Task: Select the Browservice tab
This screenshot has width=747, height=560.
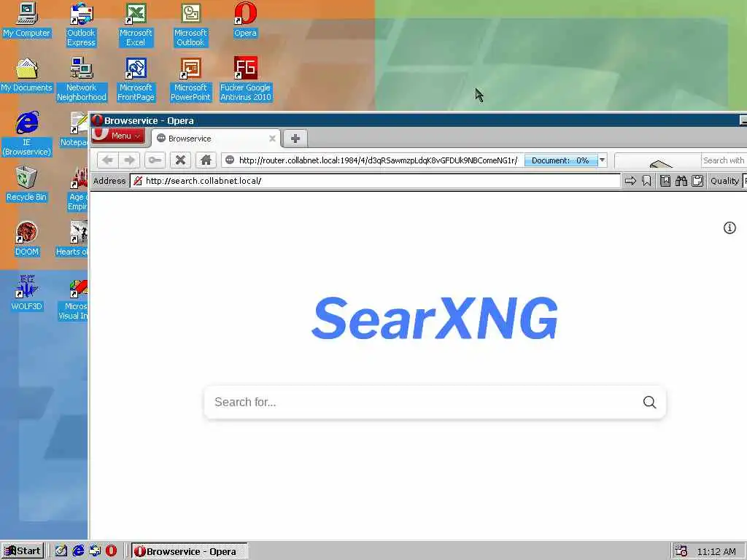Action: click(216, 139)
